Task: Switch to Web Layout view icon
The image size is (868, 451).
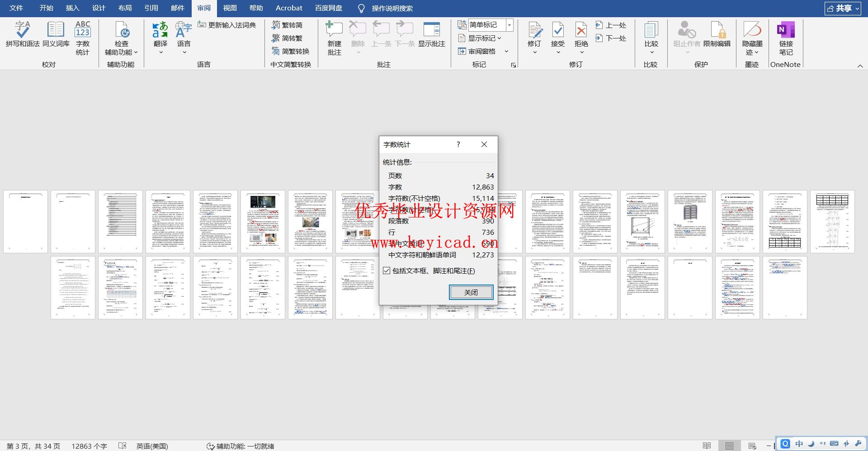Action: (x=752, y=446)
